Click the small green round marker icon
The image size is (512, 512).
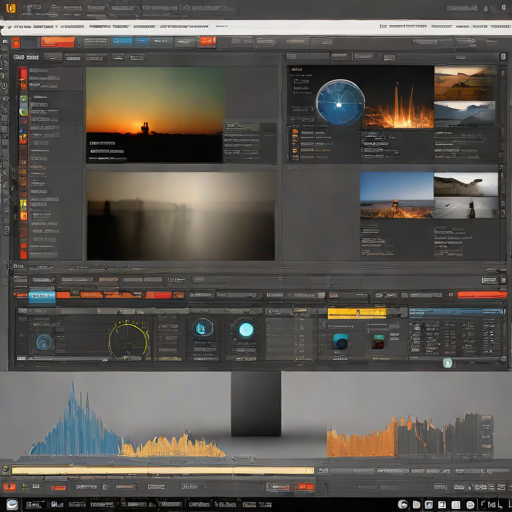(448, 363)
